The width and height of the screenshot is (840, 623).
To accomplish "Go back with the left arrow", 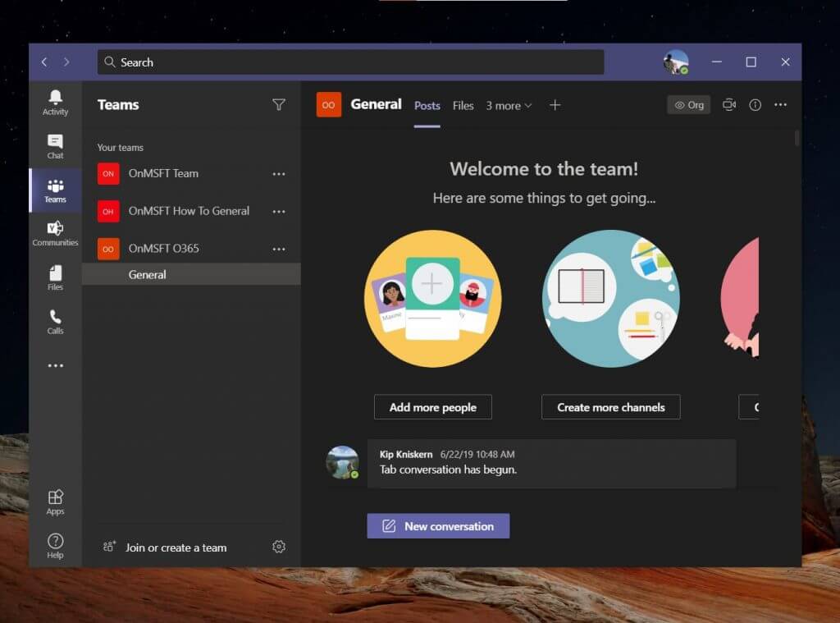I will coord(44,62).
